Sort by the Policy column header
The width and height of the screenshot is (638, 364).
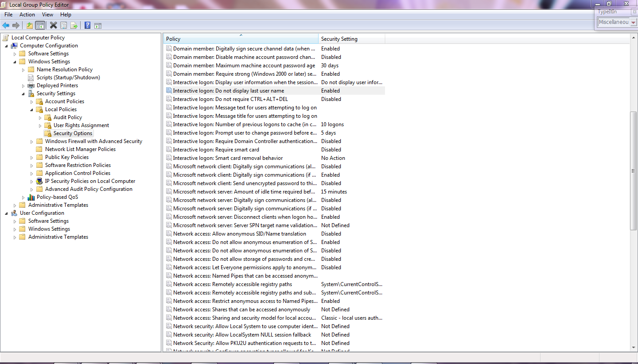241,39
